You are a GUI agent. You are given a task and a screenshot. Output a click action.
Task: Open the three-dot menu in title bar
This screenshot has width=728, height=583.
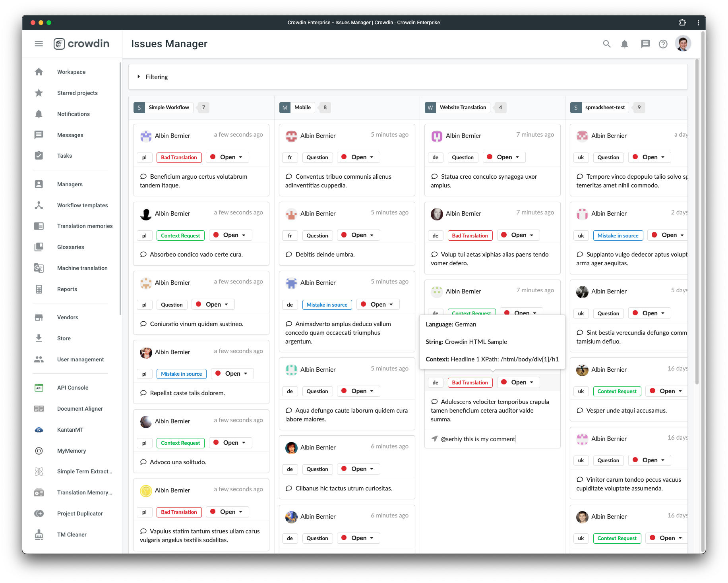click(x=698, y=23)
